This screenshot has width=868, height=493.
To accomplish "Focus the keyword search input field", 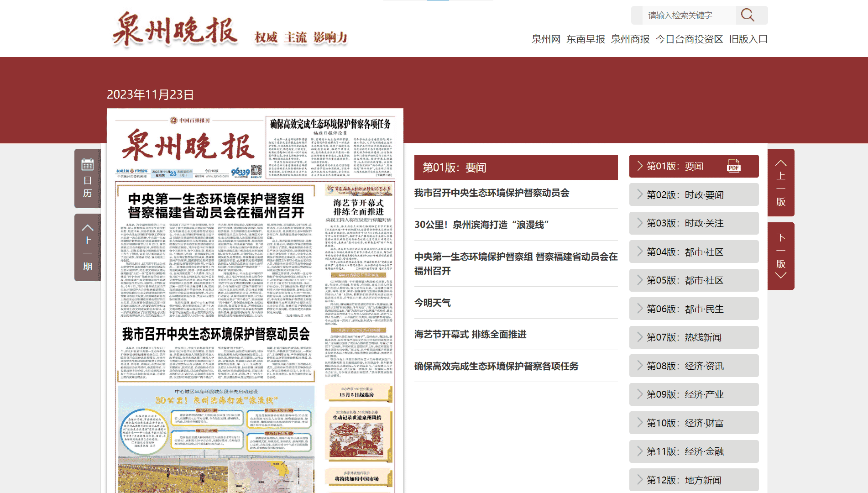I will point(689,15).
